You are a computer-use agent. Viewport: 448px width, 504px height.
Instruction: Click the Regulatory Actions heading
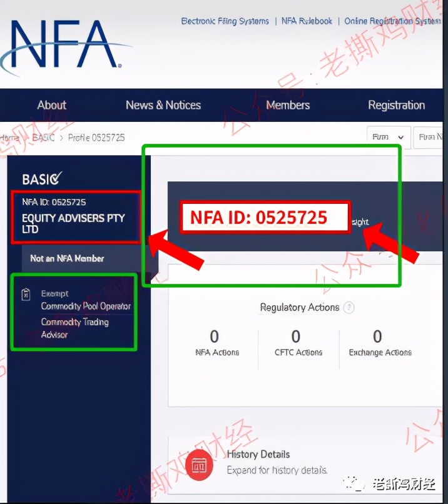[x=300, y=308]
